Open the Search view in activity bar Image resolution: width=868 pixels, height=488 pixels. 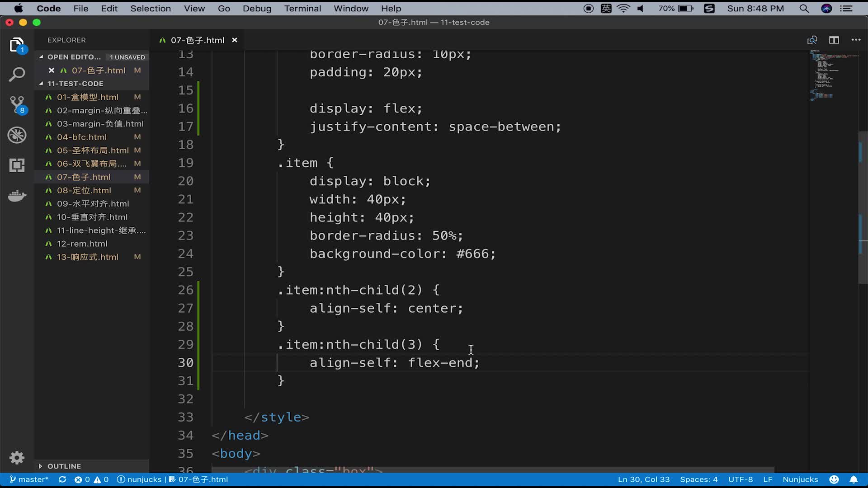[17, 75]
